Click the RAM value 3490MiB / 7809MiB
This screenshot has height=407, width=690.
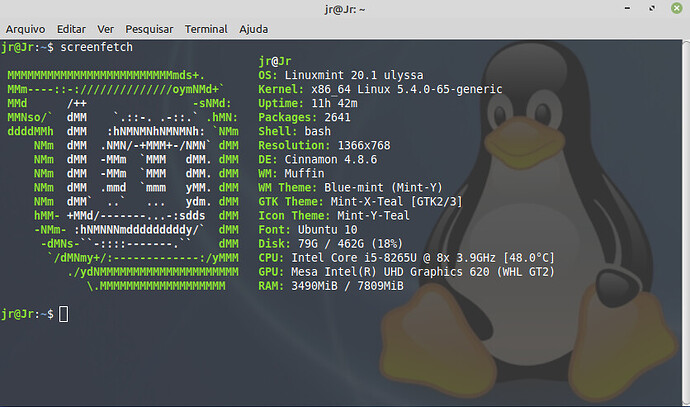click(347, 286)
